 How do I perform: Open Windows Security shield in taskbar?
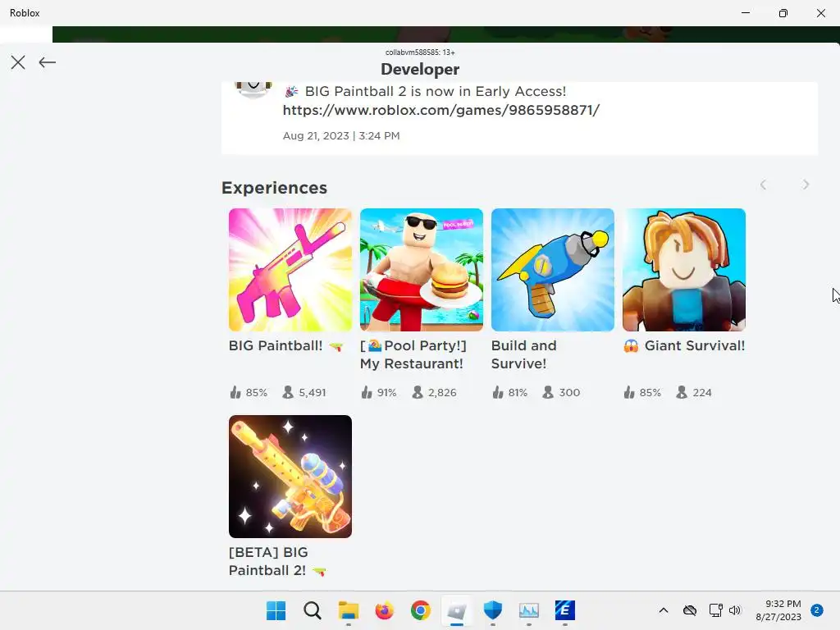coord(493,610)
